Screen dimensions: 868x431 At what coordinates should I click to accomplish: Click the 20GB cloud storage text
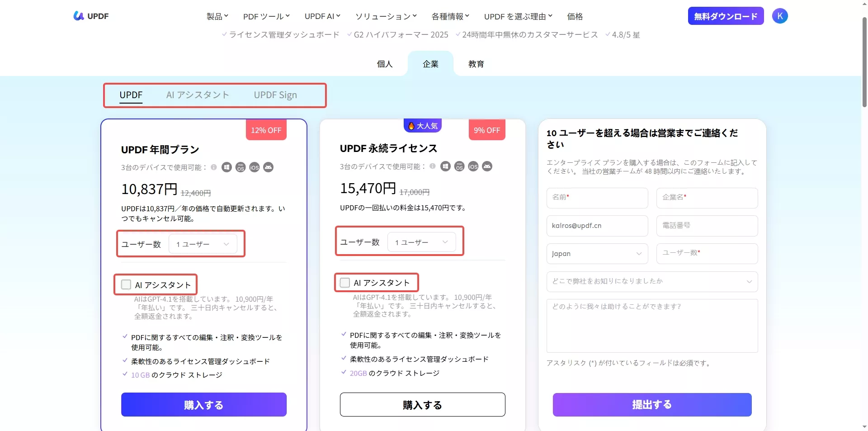point(395,373)
